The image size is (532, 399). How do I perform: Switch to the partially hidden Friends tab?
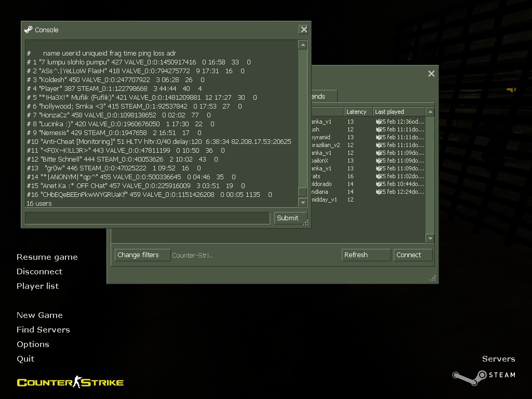tap(324, 96)
